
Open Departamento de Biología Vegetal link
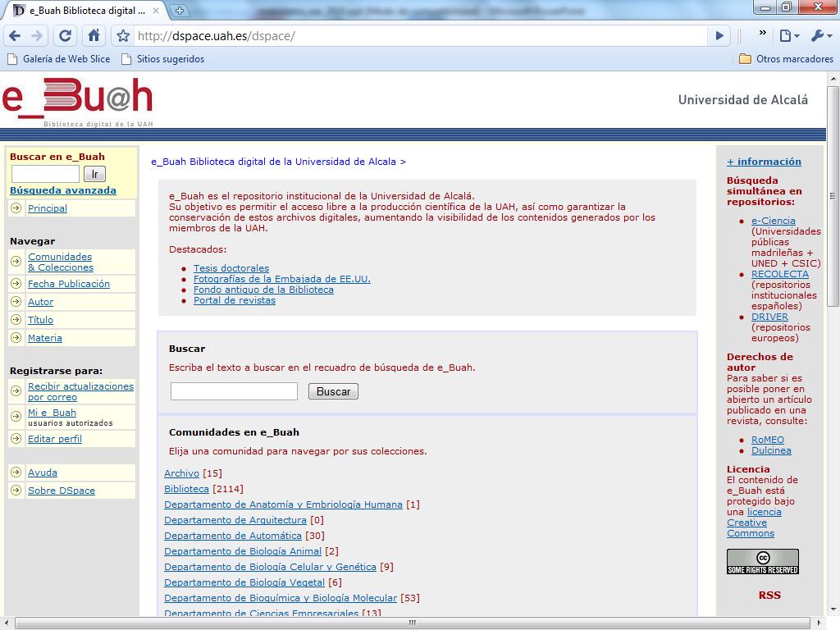244,582
